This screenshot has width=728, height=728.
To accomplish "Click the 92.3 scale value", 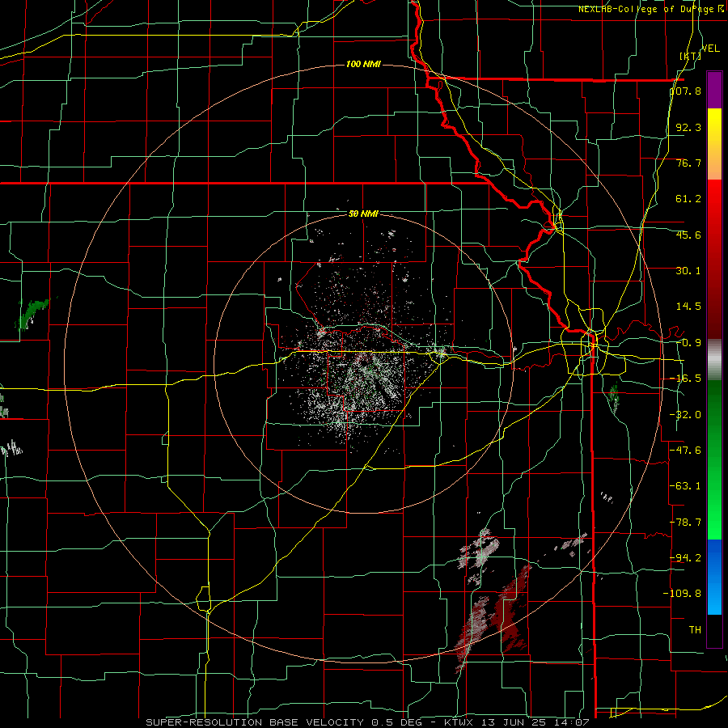I will (688, 127).
